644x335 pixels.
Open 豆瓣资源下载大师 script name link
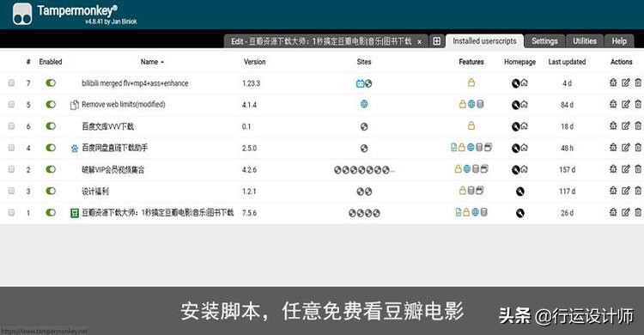pos(157,212)
